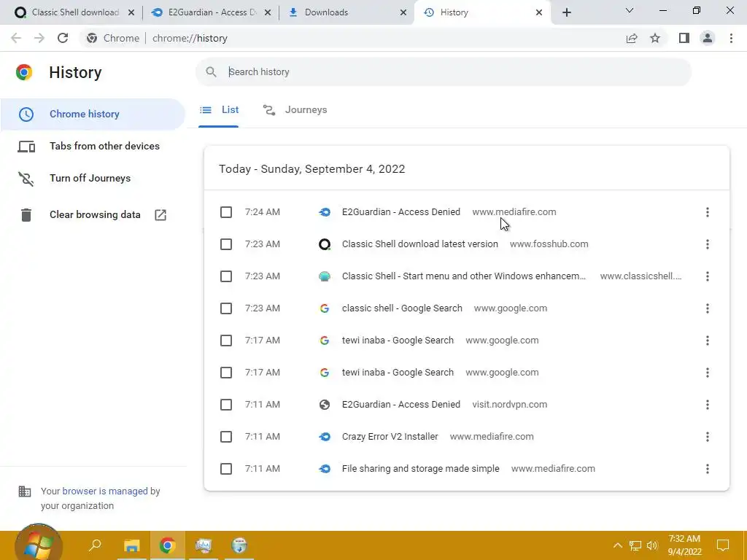
Task: Focus the Search history field
Action: (443, 72)
